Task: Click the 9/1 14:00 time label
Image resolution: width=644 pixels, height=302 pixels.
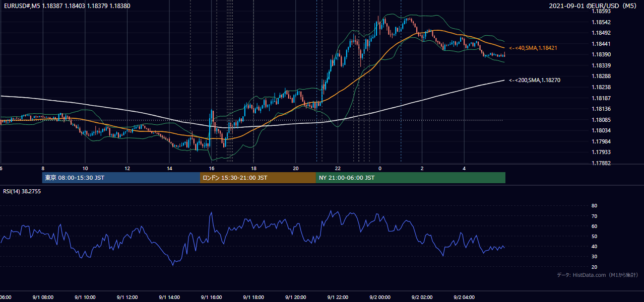Action: click(x=169, y=297)
